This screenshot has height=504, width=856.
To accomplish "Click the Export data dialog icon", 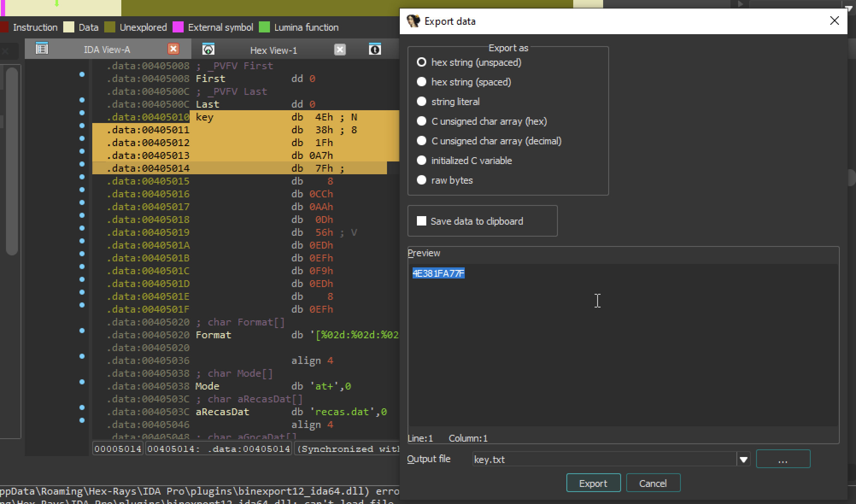I will [x=413, y=21].
